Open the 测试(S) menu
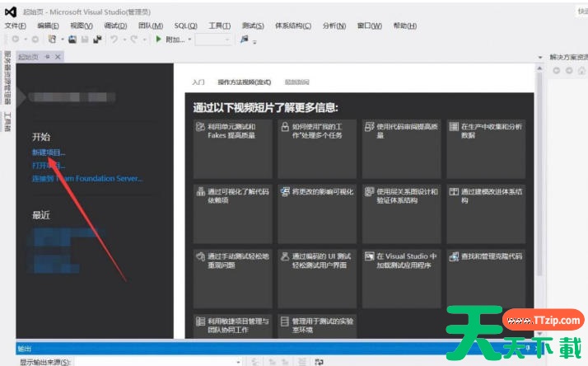The height and width of the screenshot is (366, 588). pos(253,26)
